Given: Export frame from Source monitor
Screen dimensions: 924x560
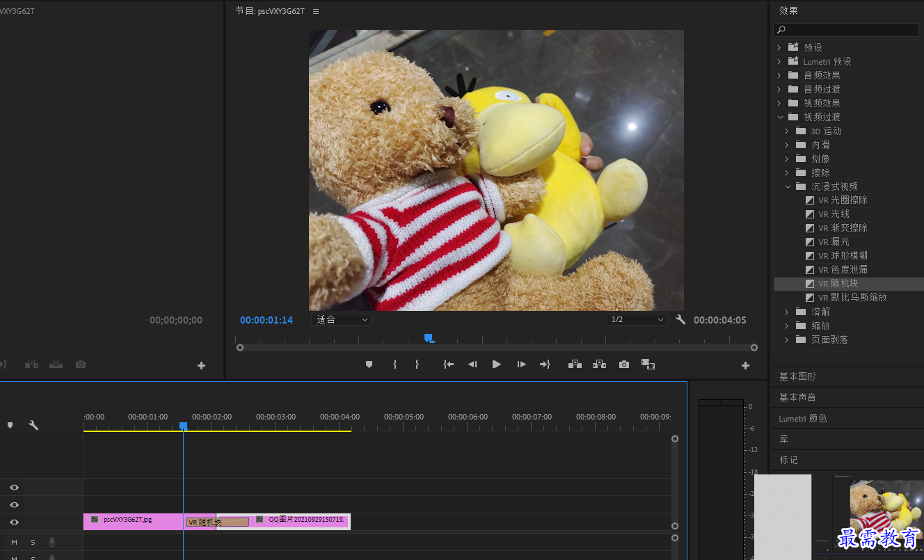Looking at the screenshot, I should pyautogui.click(x=81, y=365).
